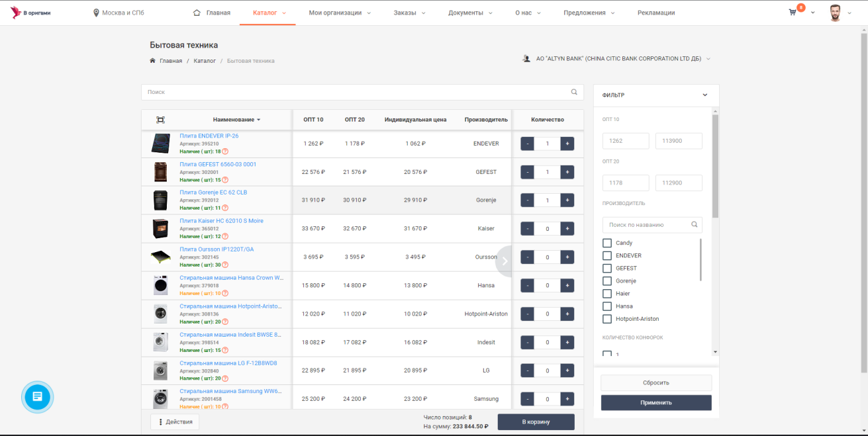This screenshot has width=868, height=436.
Task: Open the Документы menu
Action: pos(470,13)
